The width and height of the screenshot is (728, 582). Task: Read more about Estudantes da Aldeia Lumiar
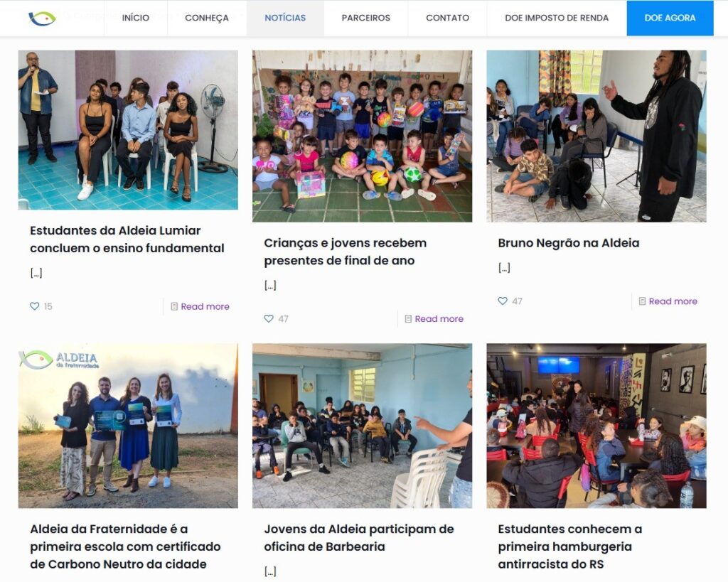tap(205, 306)
